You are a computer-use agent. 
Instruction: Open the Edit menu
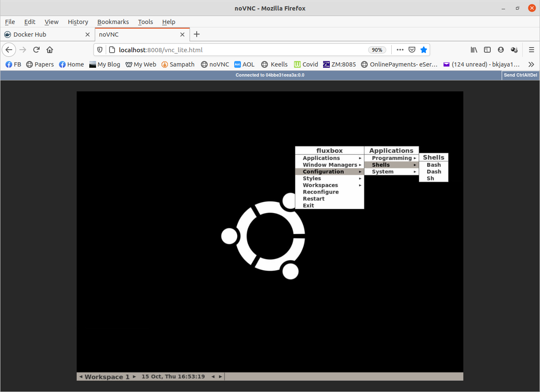tap(30, 22)
